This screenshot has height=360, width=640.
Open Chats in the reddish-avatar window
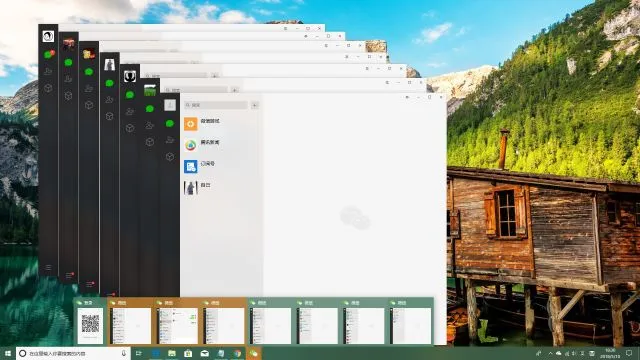pyautogui.click(x=69, y=62)
